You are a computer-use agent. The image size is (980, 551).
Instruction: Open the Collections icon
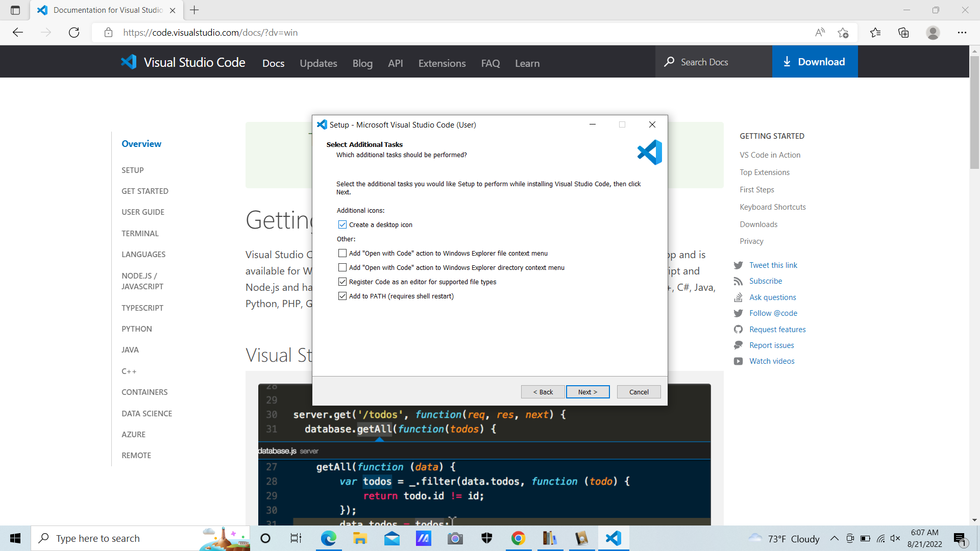point(903,33)
